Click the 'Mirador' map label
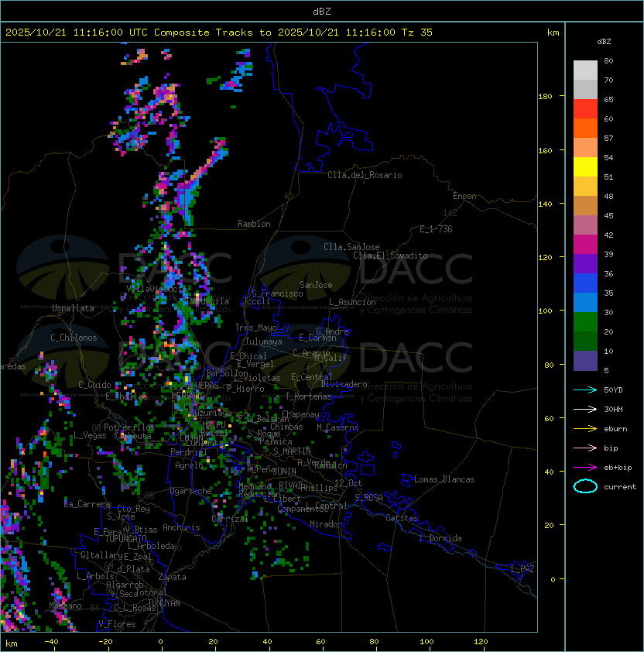This screenshot has width=644, height=652. [x=326, y=524]
